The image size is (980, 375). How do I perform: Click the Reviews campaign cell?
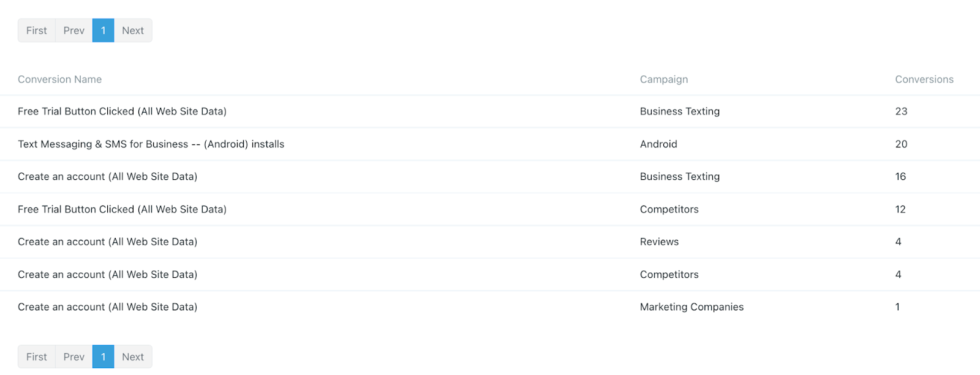(x=659, y=242)
